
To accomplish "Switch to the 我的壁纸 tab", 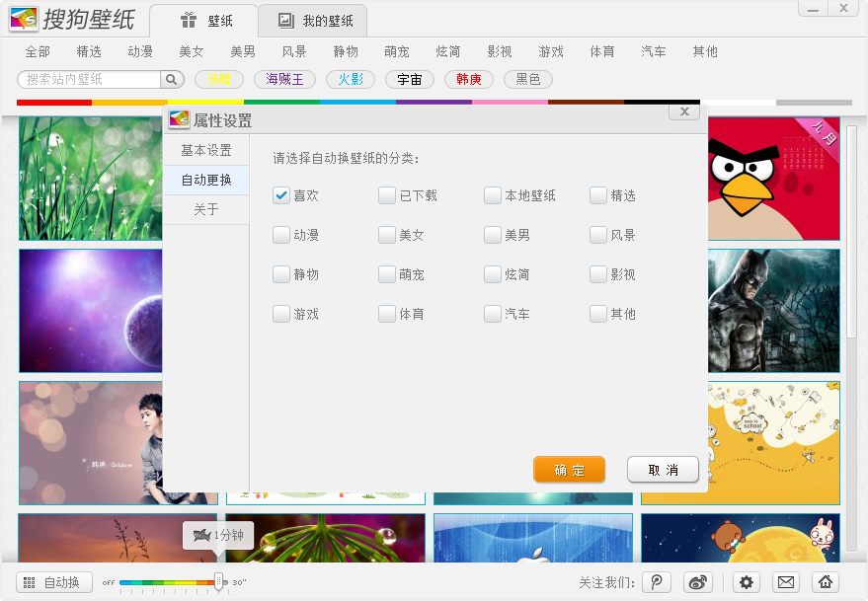I will coord(312,20).
